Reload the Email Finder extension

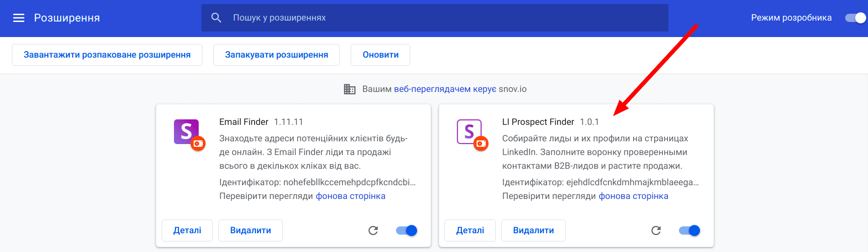[x=373, y=231]
